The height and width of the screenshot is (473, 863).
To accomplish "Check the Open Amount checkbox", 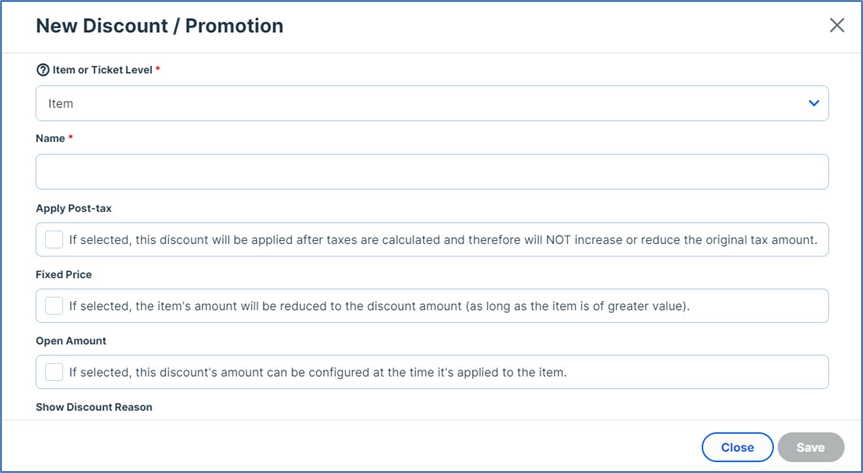I will pos(54,372).
